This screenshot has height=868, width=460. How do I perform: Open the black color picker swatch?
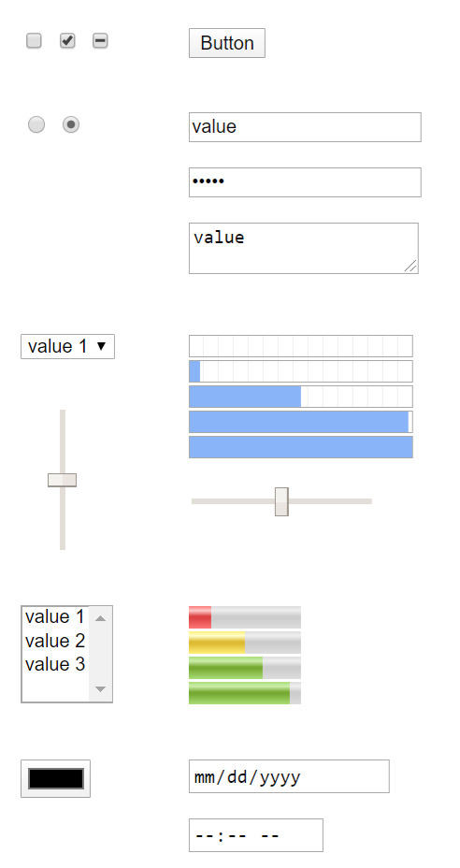[x=55, y=778]
